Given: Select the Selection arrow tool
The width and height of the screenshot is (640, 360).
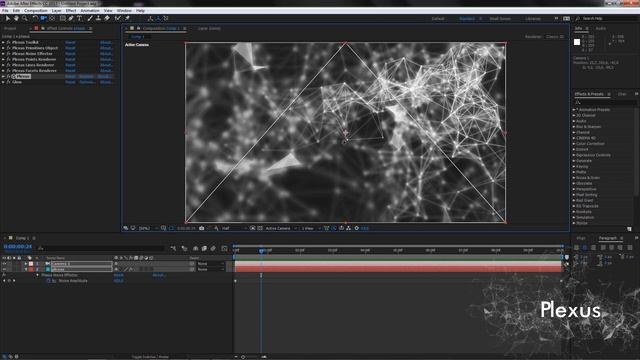Looking at the screenshot, I should [x=8, y=18].
